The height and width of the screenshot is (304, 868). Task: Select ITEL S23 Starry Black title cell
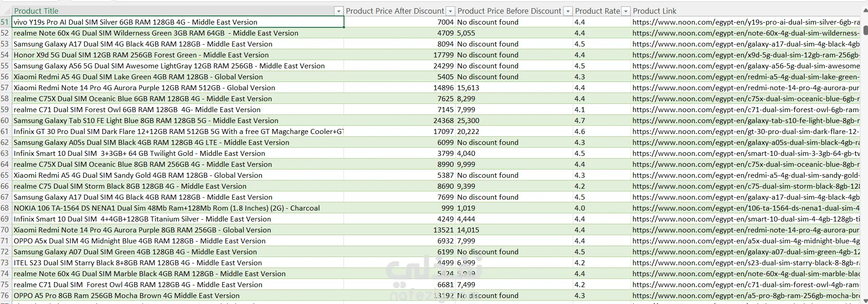(x=178, y=263)
